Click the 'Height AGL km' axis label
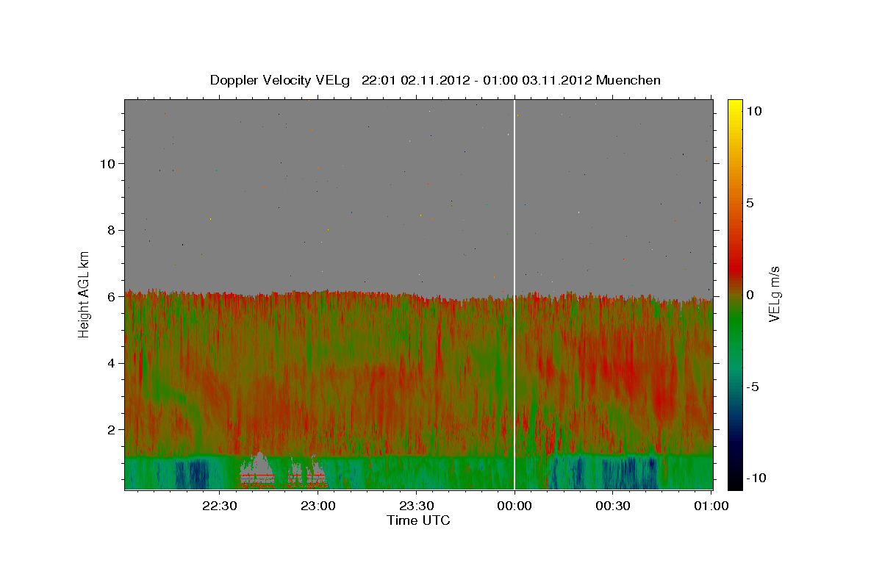Image resolution: width=882 pixels, height=588 pixels. tap(85, 294)
